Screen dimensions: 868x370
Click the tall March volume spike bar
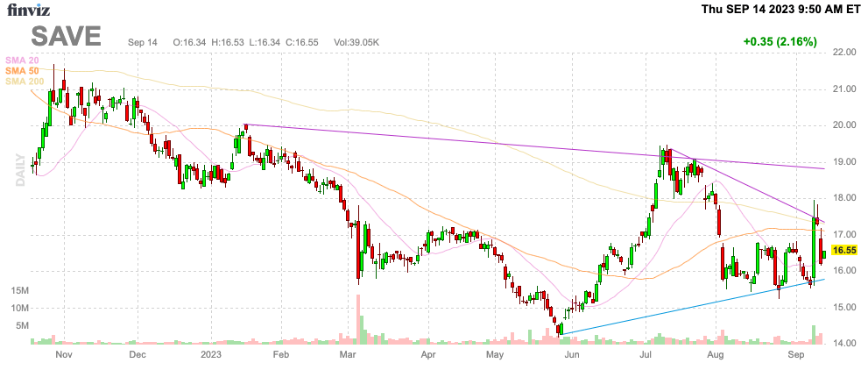[357, 319]
